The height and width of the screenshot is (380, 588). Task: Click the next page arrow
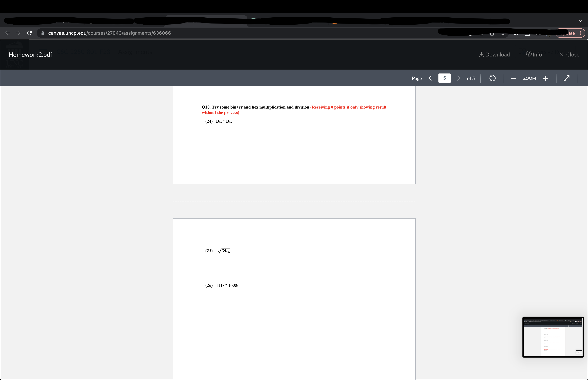click(x=459, y=78)
